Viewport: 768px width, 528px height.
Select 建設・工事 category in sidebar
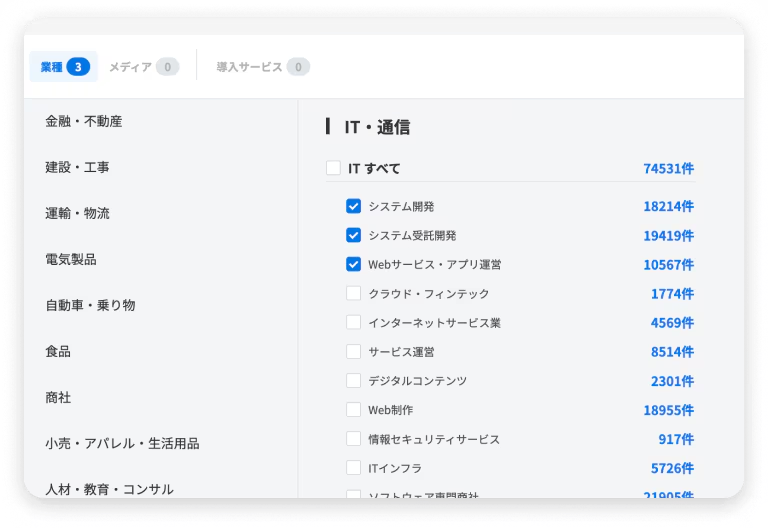(x=77, y=167)
